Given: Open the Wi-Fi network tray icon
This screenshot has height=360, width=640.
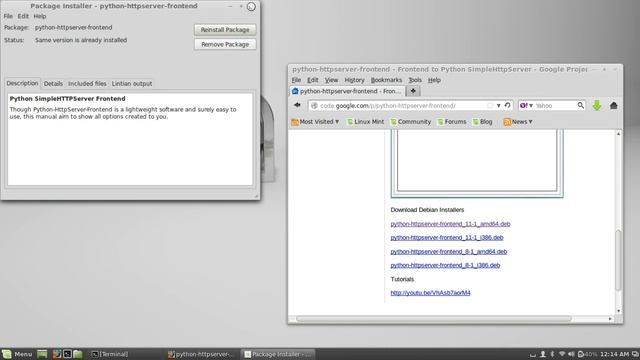Looking at the screenshot, I should pyautogui.click(x=562, y=354).
